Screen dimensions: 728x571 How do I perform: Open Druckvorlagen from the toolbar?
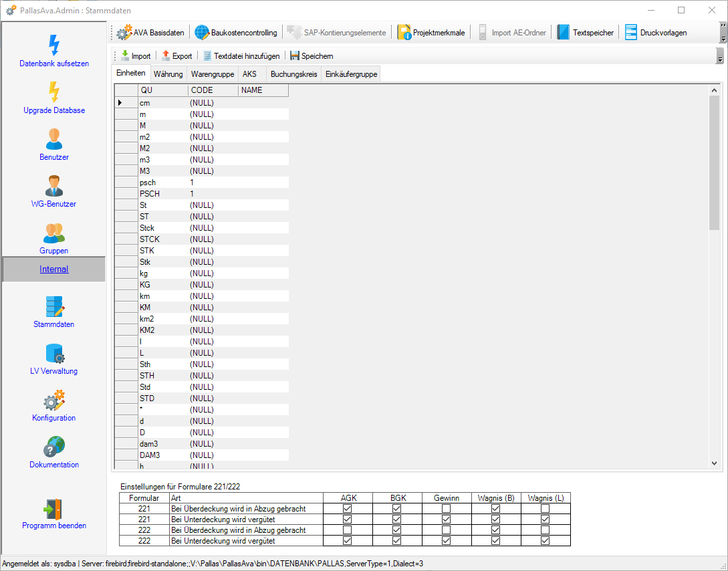656,33
